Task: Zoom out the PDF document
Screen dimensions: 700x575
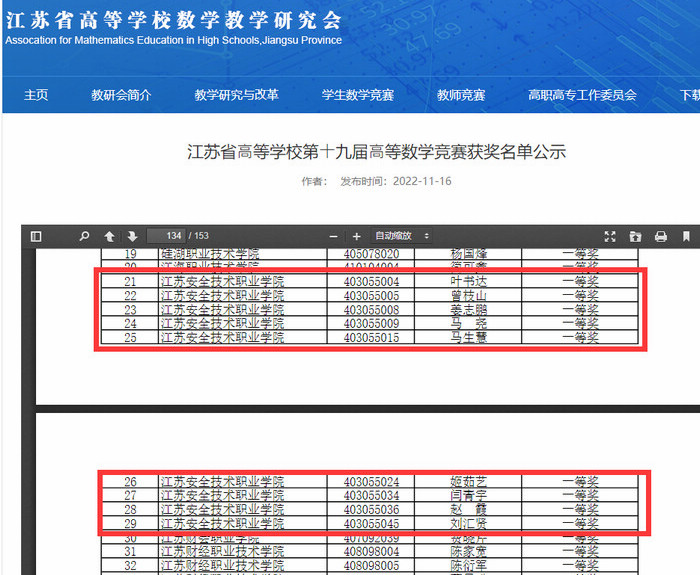Action: click(333, 236)
